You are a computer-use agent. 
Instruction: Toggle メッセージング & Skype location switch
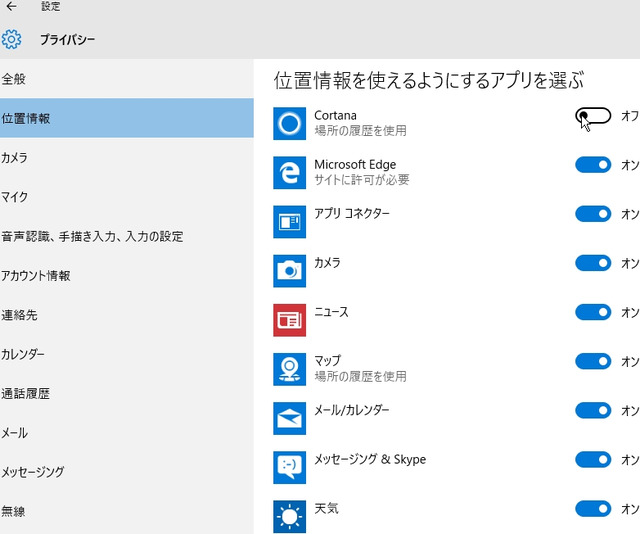593,460
